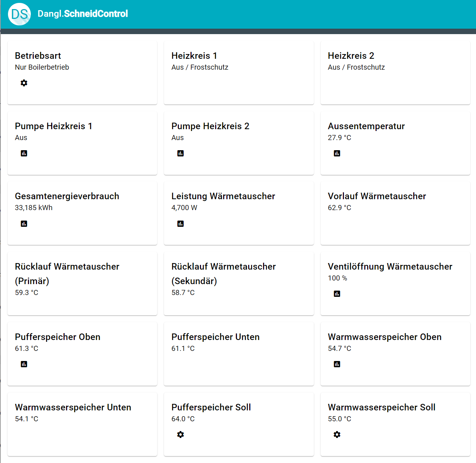Click the 64.0 °C Pufferspeicher Soll value
The image size is (476, 463).
pos(183,419)
